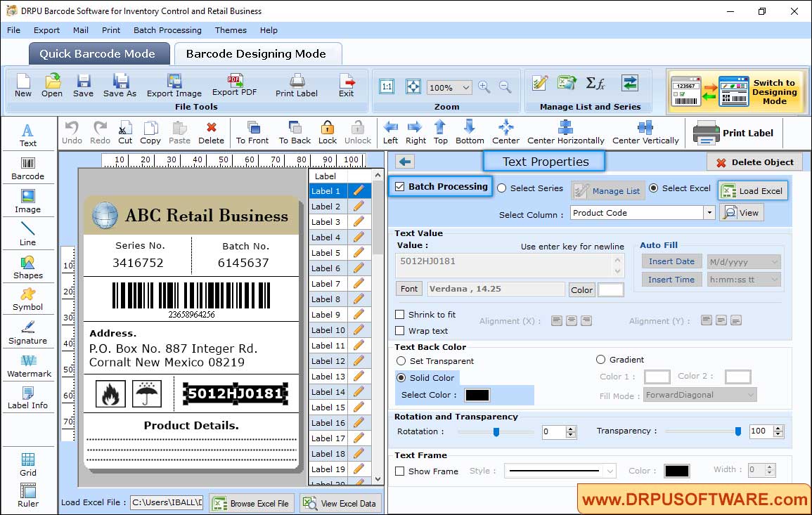
Task: Select the Gradient back color option
Action: pos(600,360)
